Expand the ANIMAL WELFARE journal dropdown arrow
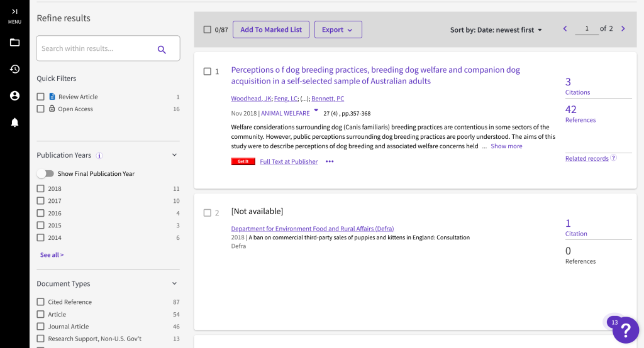The image size is (644, 348). (x=316, y=110)
